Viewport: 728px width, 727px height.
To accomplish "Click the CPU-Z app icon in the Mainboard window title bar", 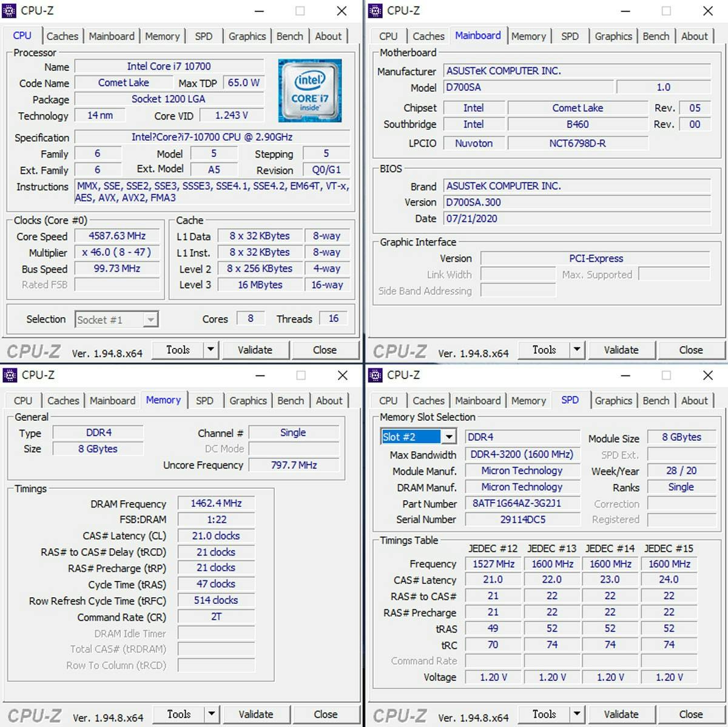I will [x=376, y=10].
